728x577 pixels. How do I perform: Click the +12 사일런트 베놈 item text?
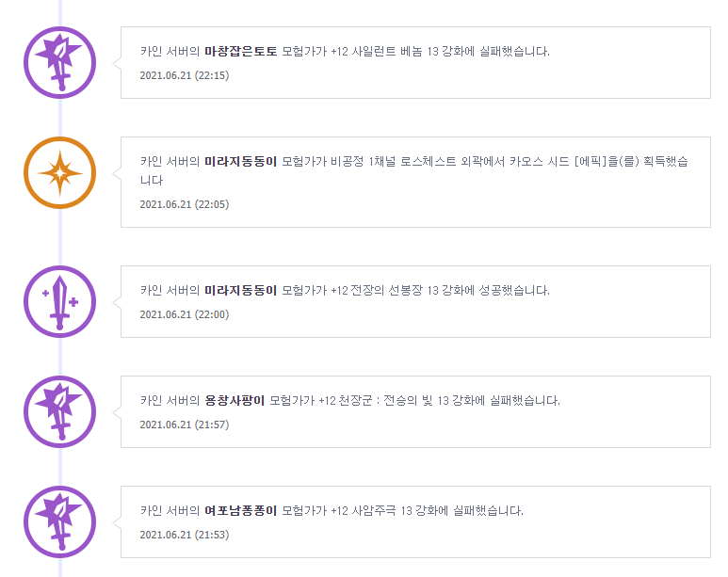pyautogui.click(x=377, y=51)
